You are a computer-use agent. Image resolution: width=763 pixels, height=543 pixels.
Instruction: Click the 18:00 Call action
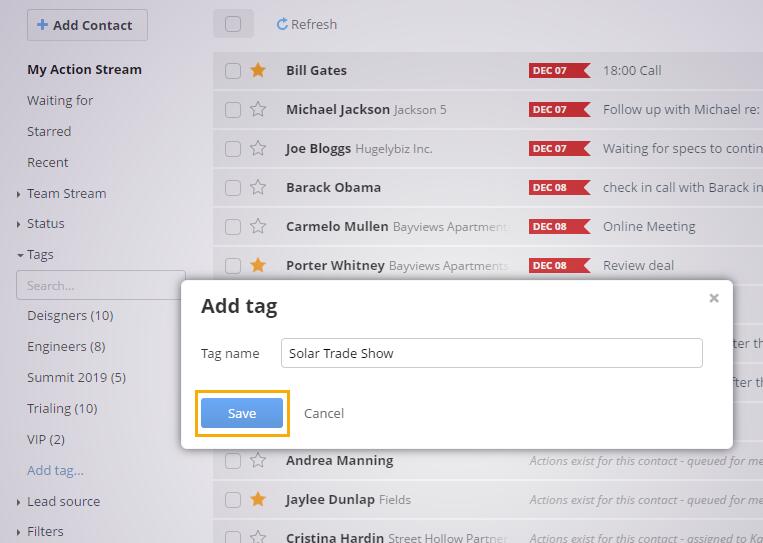[632, 71]
